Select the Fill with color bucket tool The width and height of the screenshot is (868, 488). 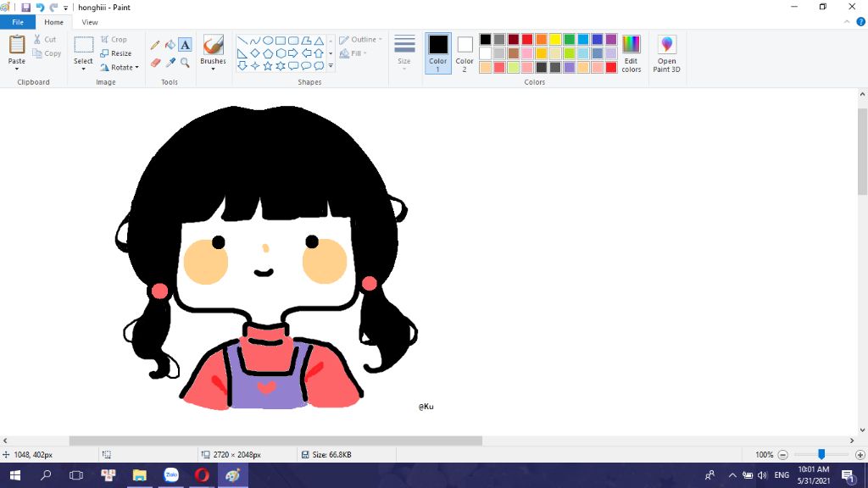(x=170, y=45)
